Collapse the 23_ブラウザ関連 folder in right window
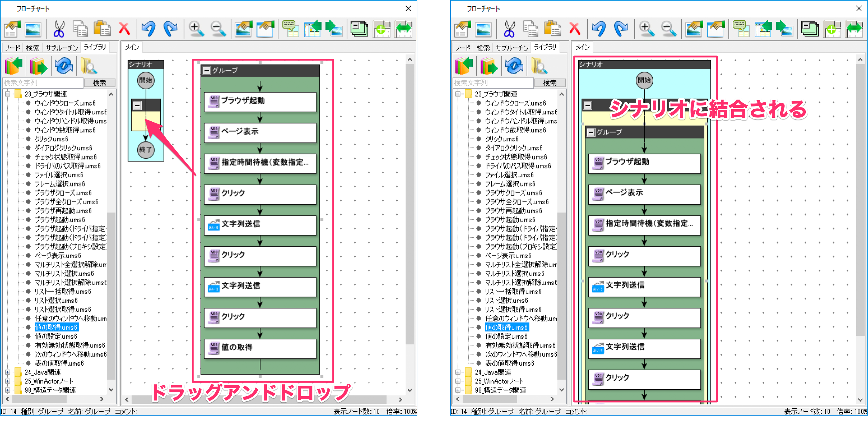868x428 pixels. click(x=458, y=94)
